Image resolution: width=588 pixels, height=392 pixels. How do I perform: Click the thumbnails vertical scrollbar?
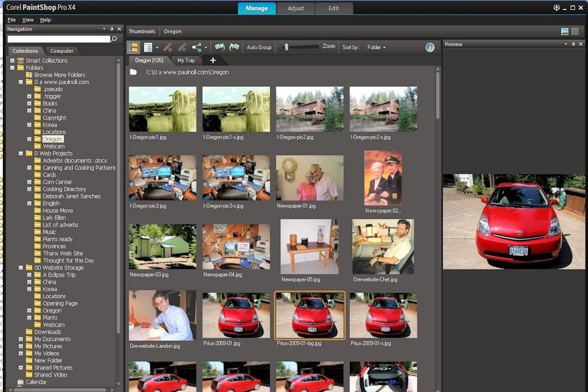[437, 96]
